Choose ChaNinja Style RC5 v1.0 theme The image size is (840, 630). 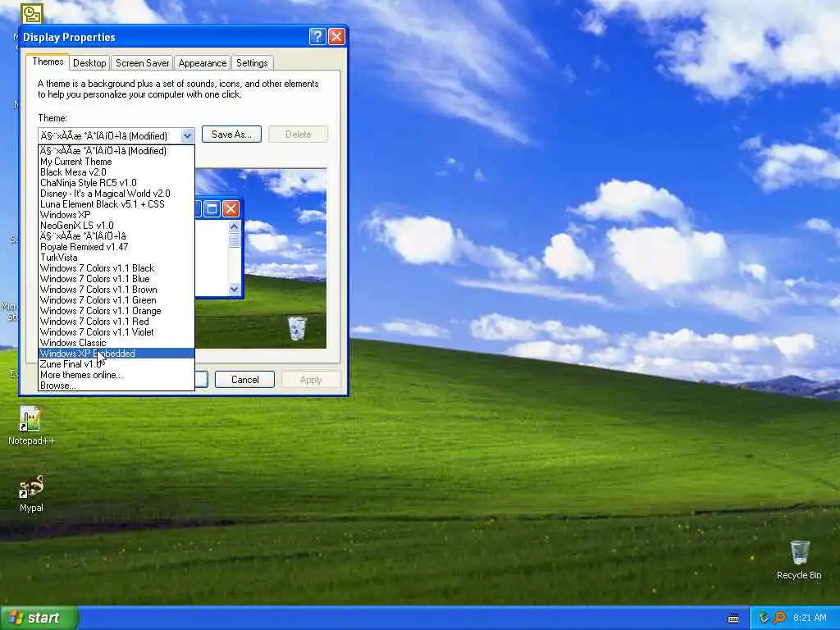pyautogui.click(x=116, y=183)
